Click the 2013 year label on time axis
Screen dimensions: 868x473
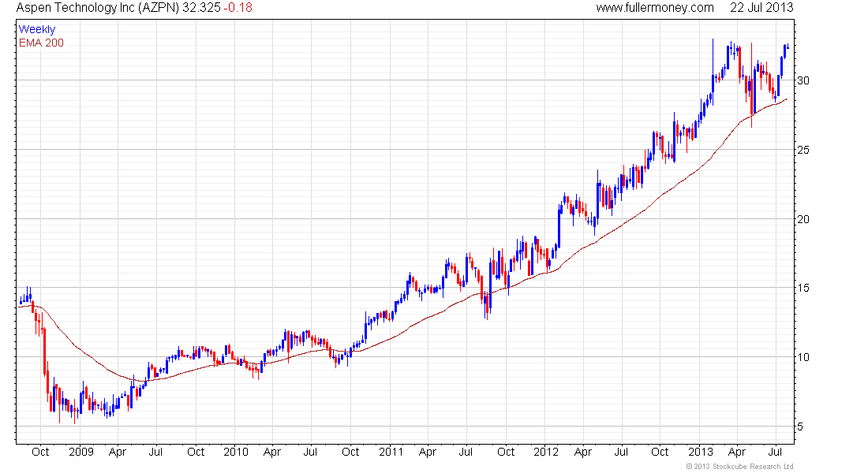click(x=700, y=452)
